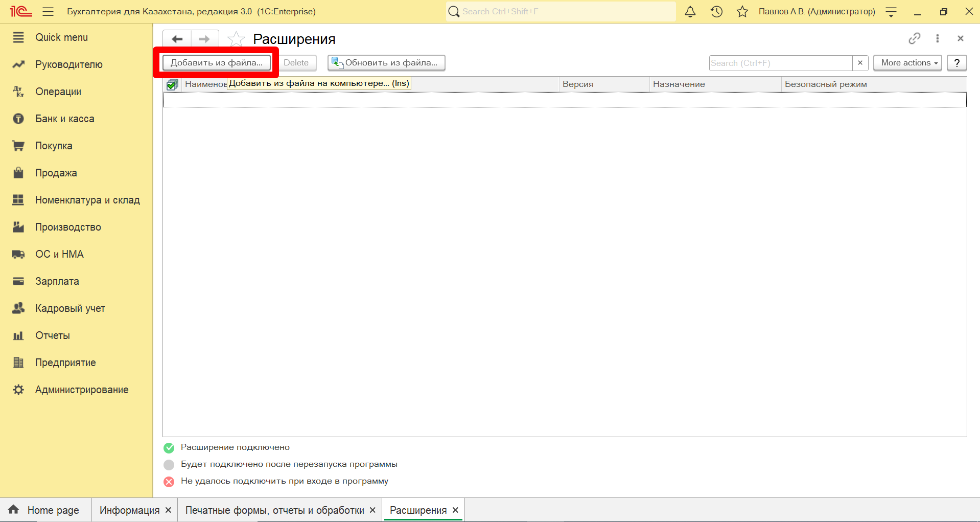The width and height of the screenshot is (980, 522).
Task: Open settings lines menu in title bar
Action: (x=891, y=12)
